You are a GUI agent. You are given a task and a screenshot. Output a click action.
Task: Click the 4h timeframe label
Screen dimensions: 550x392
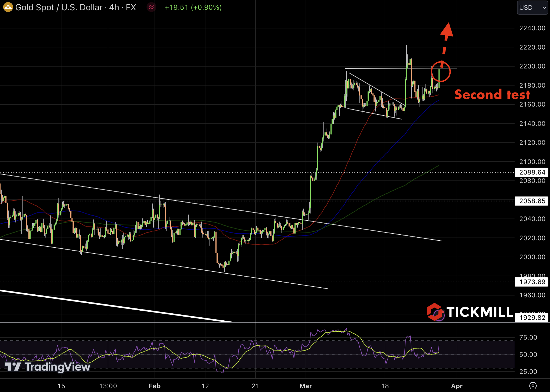coord(114,7)
